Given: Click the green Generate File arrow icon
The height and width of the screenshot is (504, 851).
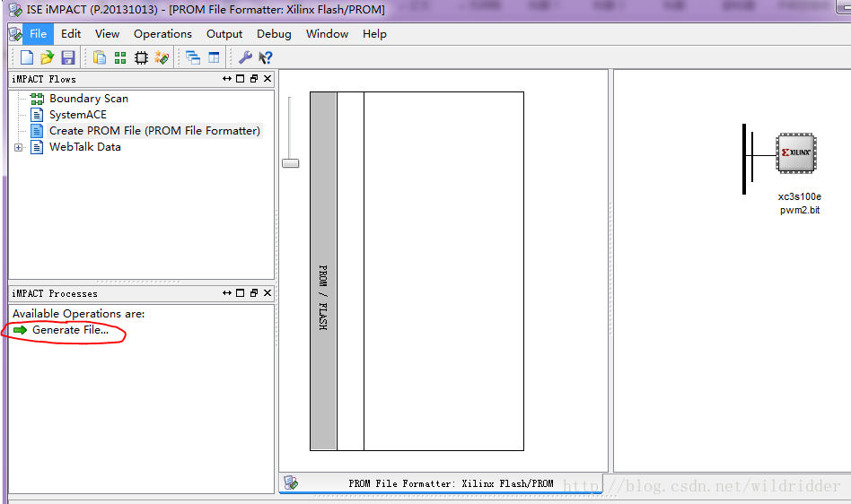Looking at the screenshot, I should pyautogui.click(x=20, y=330).
